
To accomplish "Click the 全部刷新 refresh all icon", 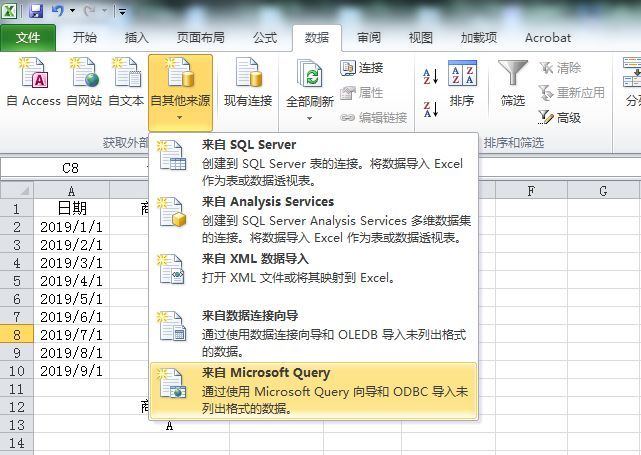I will [x=310, y=73].
